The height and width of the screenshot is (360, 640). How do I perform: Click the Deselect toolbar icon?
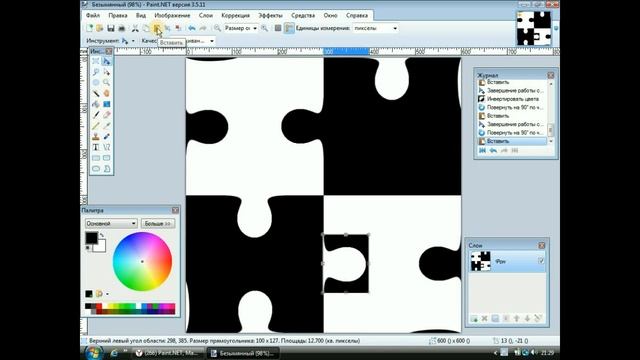(x=178, y=28)
